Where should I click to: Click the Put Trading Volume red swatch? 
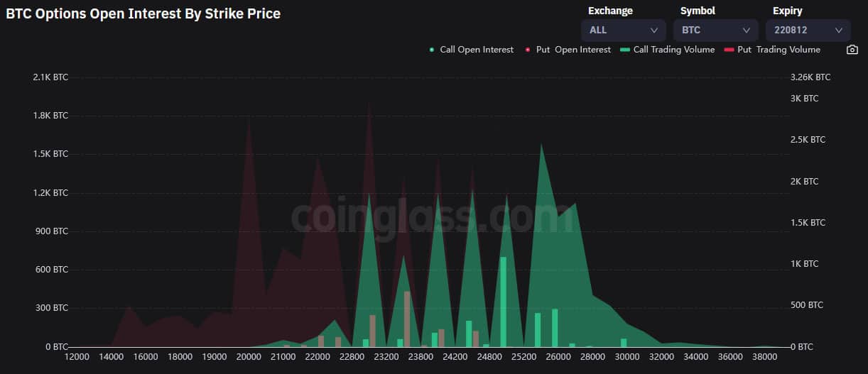(729, 50)
